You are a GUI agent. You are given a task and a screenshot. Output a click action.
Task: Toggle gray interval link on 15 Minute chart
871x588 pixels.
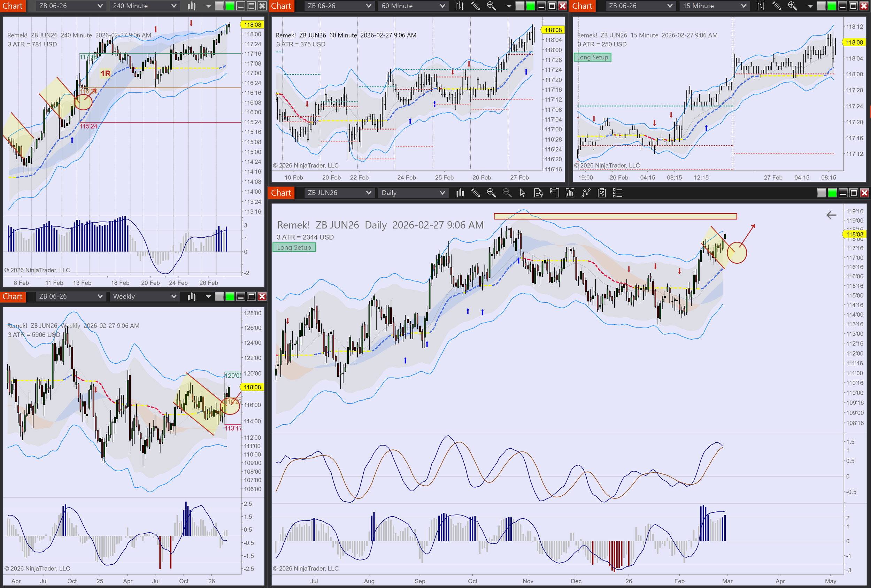click(821, 6)
